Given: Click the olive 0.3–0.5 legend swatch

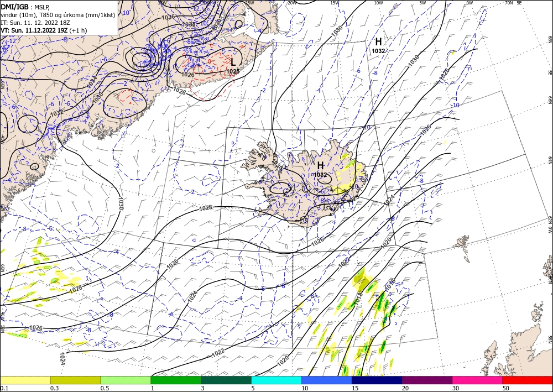Looking at the screenshot, I should click(75, 380).
